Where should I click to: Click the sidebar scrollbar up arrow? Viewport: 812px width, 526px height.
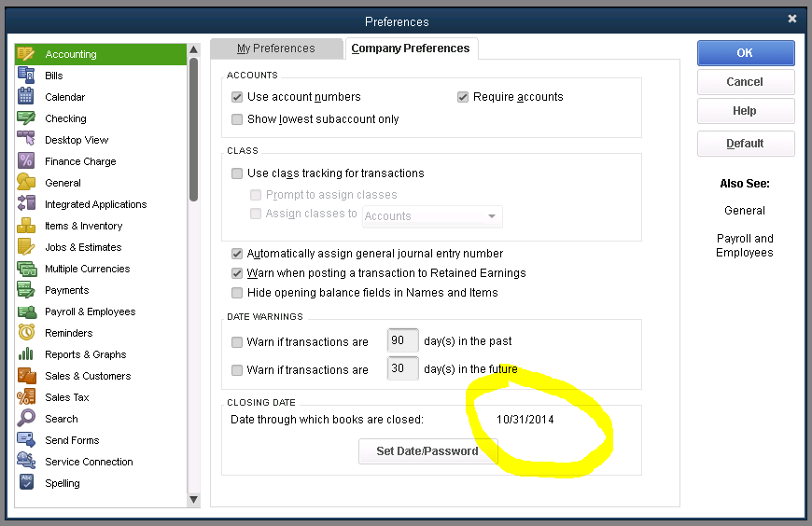(194, 49)
